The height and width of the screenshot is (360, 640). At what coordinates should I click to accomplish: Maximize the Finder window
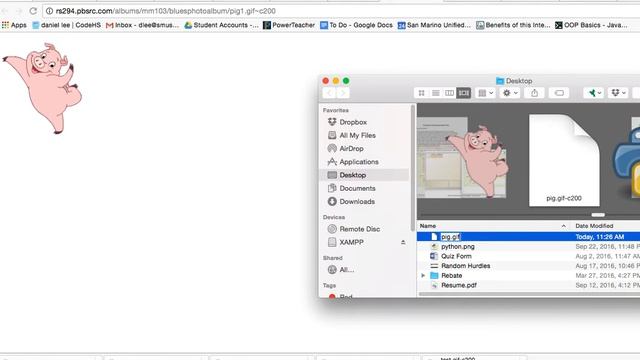[346, 81]
